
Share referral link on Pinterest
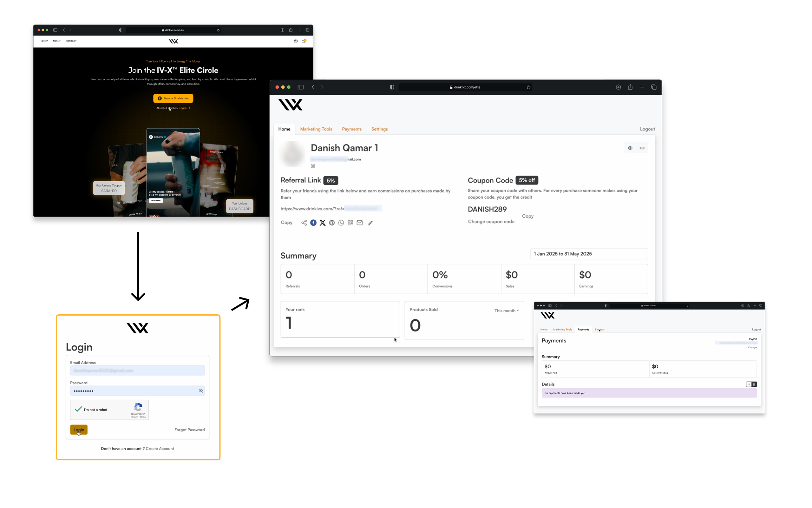click(x=332, y=223)
